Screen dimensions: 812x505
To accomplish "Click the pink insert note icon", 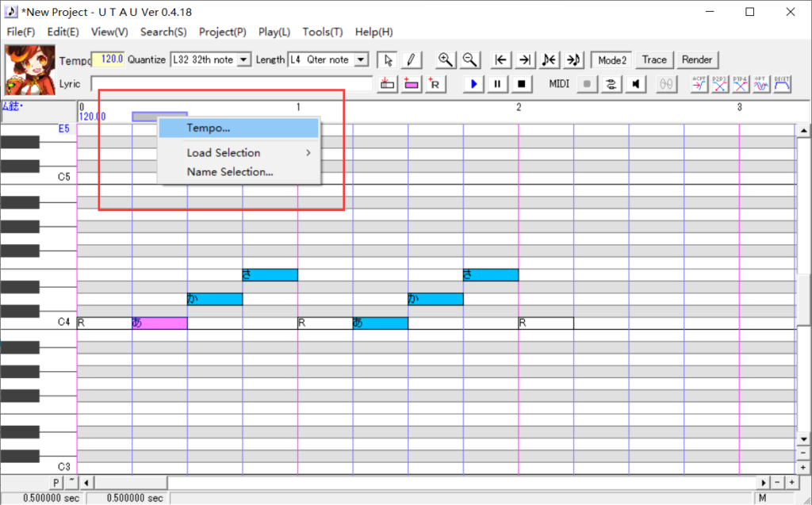I will 411,84.
